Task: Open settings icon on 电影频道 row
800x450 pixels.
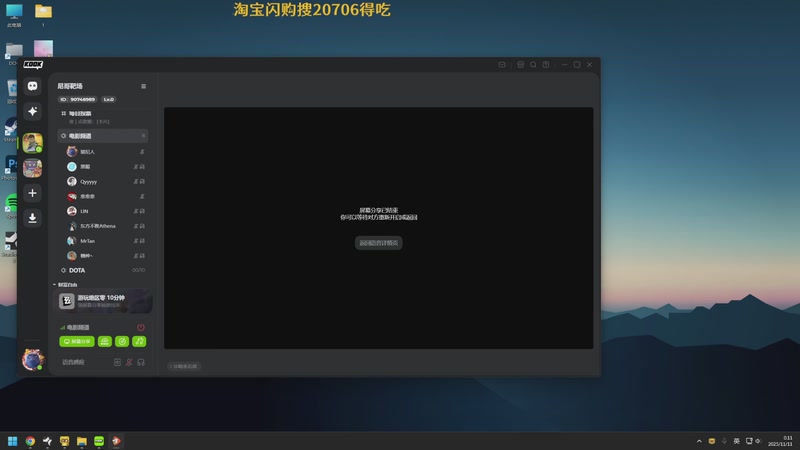Action: tap(143, 136)
